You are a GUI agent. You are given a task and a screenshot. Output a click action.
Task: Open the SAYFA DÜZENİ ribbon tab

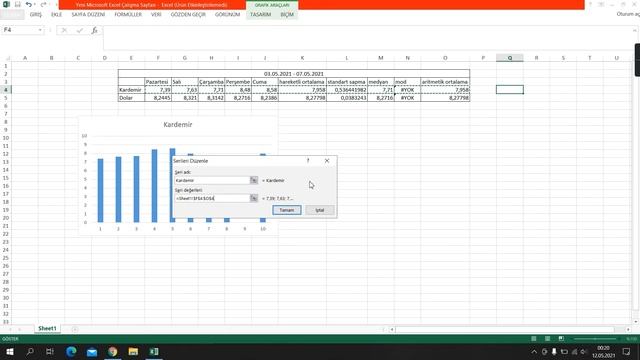point(88,14)
